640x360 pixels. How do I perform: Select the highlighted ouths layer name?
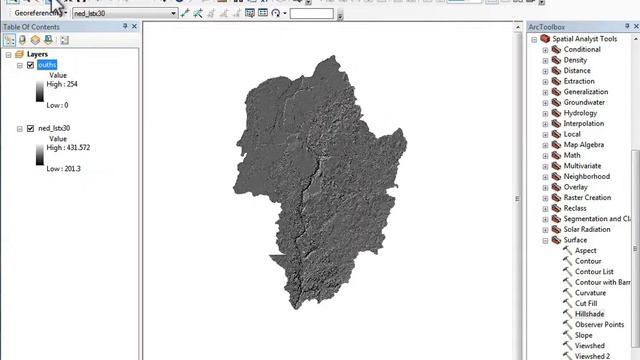point(47,65)
